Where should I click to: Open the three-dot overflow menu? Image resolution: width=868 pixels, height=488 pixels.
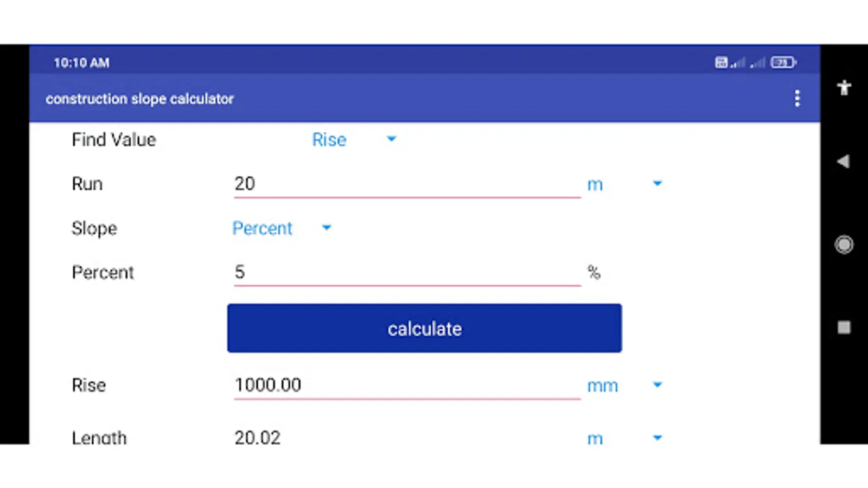click(x=797, y=99)
